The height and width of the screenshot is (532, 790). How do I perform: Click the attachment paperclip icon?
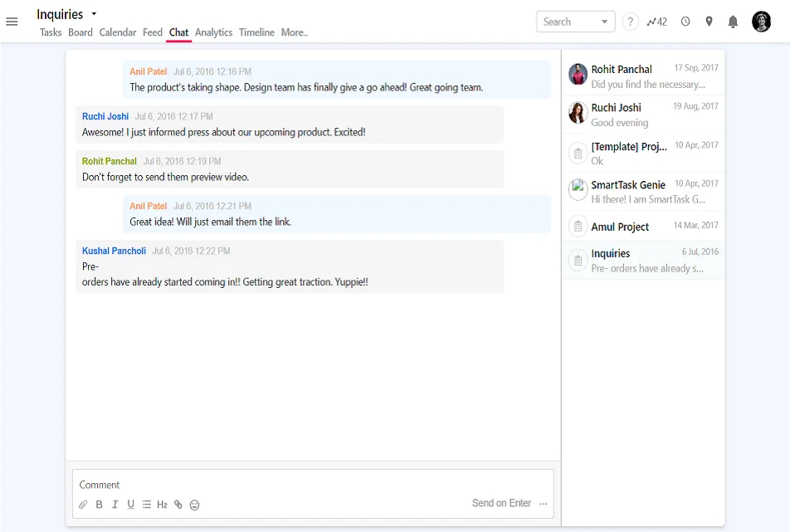pyautogui.click(x=83, y=505)
